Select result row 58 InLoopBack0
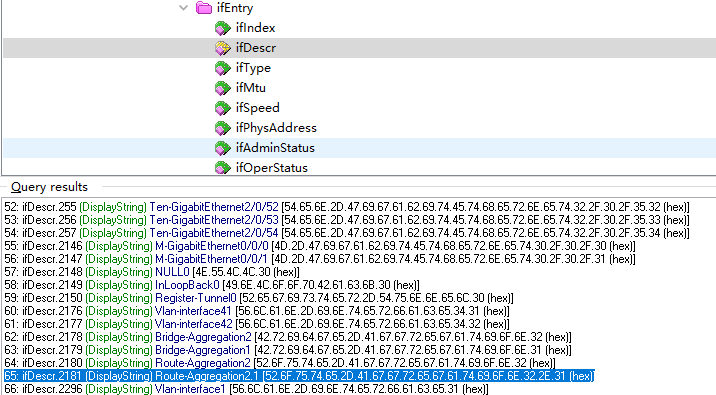This screenshot has width=716, height=395. point(212,285)
